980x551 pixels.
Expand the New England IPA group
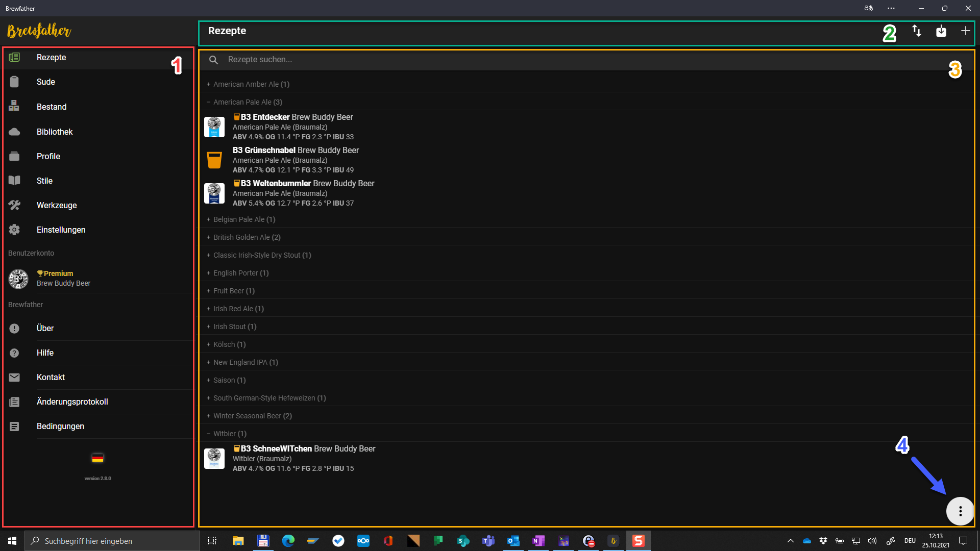point(245,362)
